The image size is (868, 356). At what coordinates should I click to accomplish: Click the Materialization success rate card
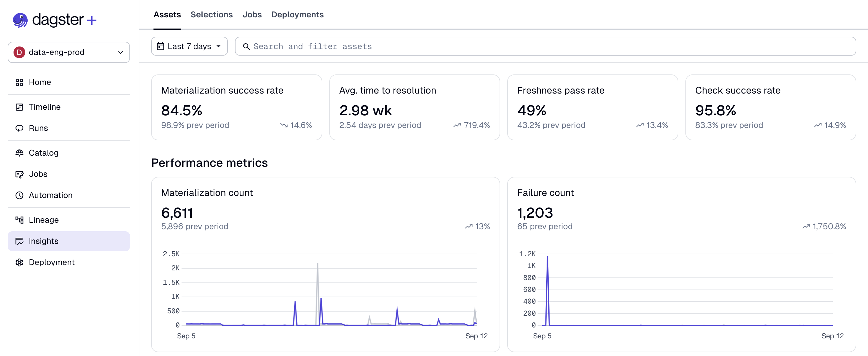(x=236, y=107)
